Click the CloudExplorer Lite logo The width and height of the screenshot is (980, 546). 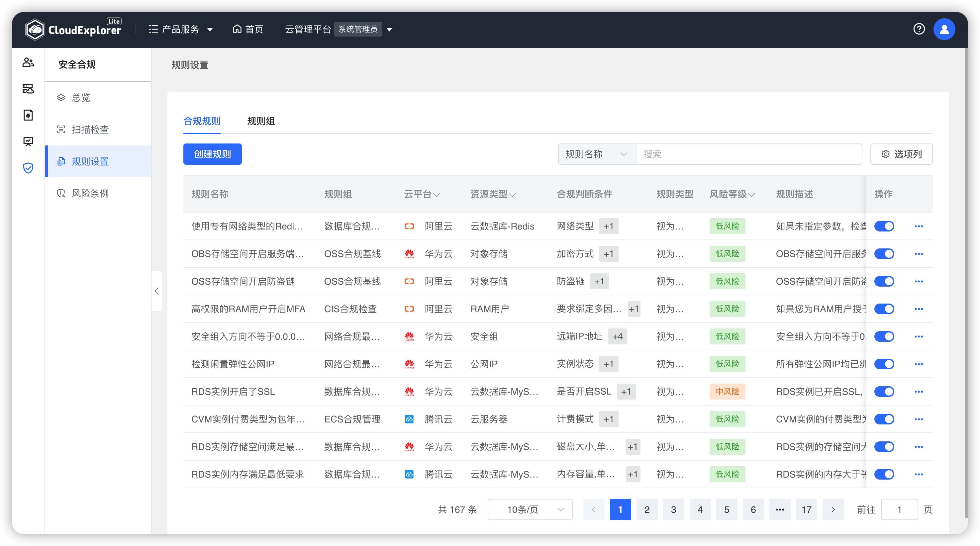coord(73,29)
